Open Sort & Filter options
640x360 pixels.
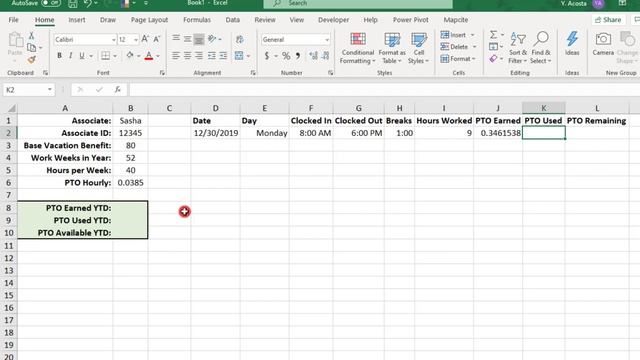pos(518,48)
